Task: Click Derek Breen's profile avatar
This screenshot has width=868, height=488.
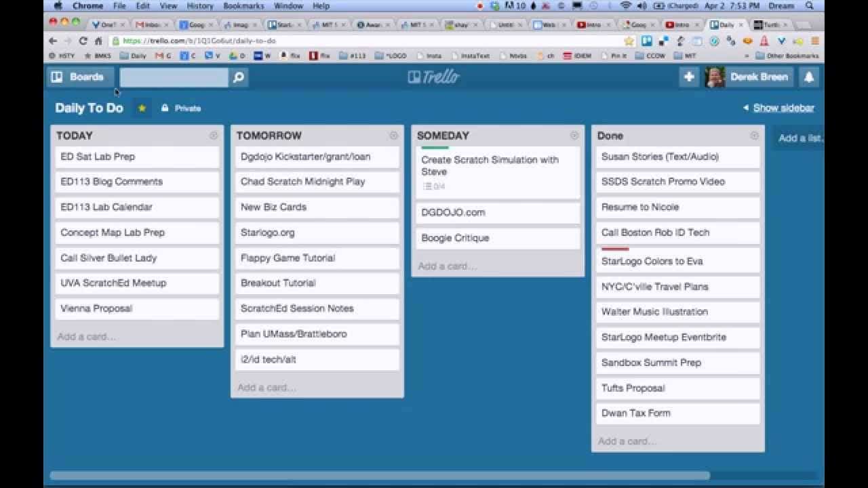Action: pos(715,77)
